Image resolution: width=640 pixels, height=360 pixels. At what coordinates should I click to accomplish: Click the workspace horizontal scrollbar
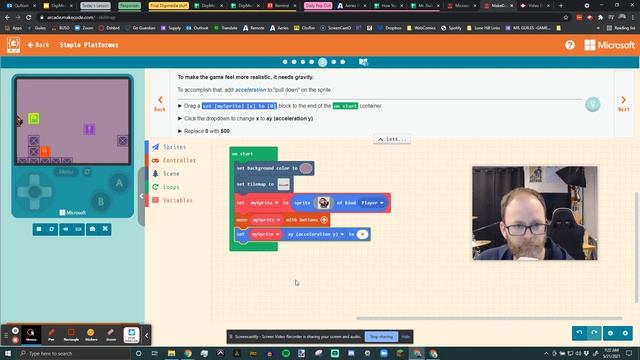[489, 318]
